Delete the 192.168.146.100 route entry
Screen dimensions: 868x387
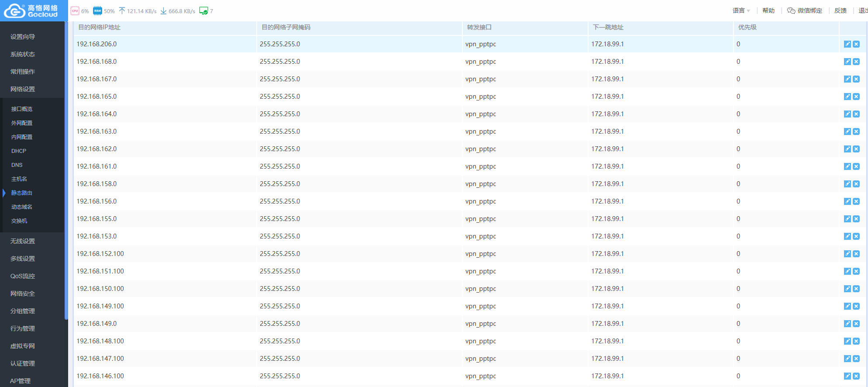click(x=856, y=376)
